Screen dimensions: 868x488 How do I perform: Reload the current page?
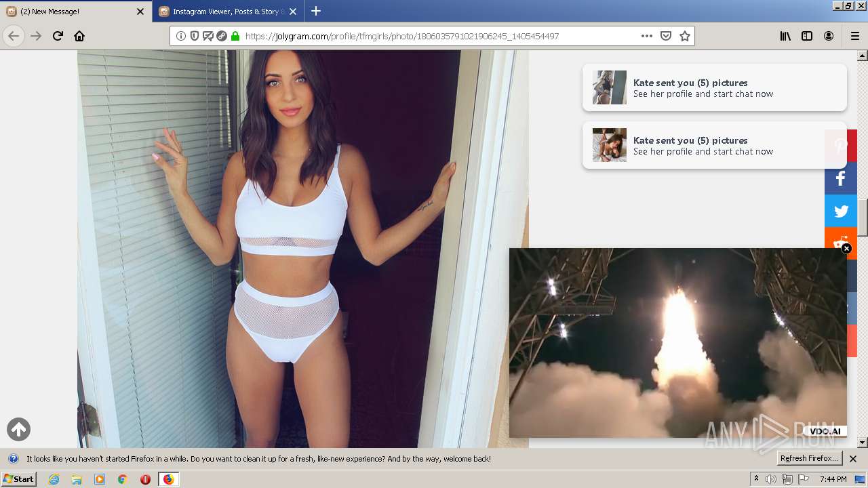point(58,36)
